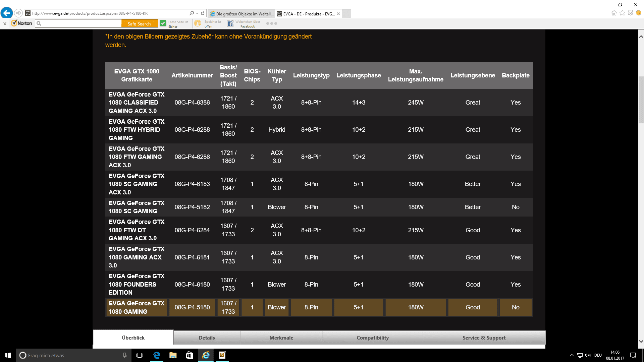The width and height of the screenshot is (644, 362).
Task: Click the Norton toolbar three-dots more options
Action: (x=271, y=23)
